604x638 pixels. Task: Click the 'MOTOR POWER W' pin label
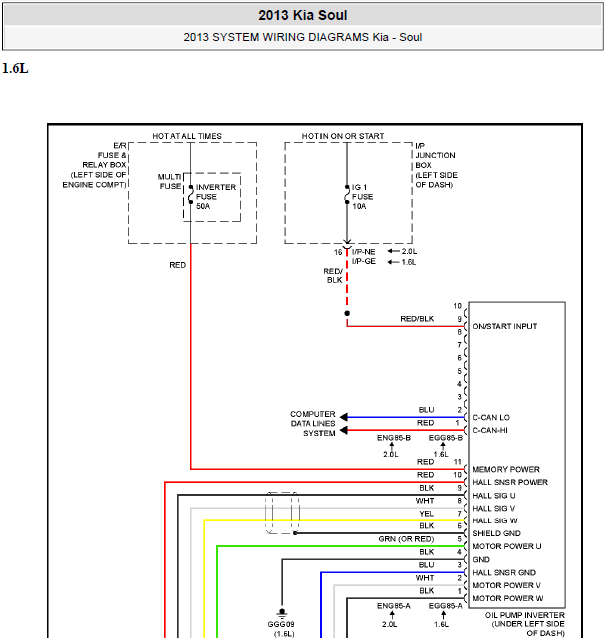(x=508, y=598)
